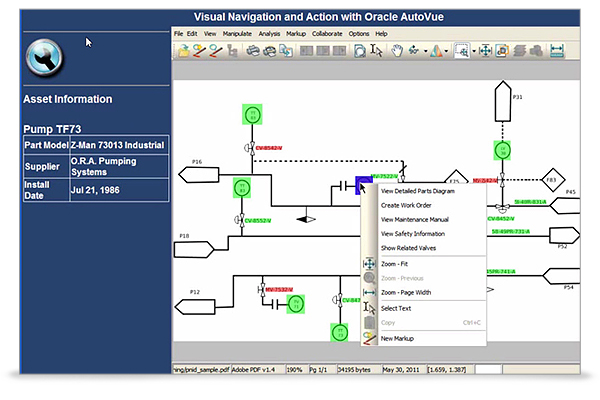Click the P31 connector shape in diagram
The height and width of the screenshot is (400, 600).
[x=502, y=102]
